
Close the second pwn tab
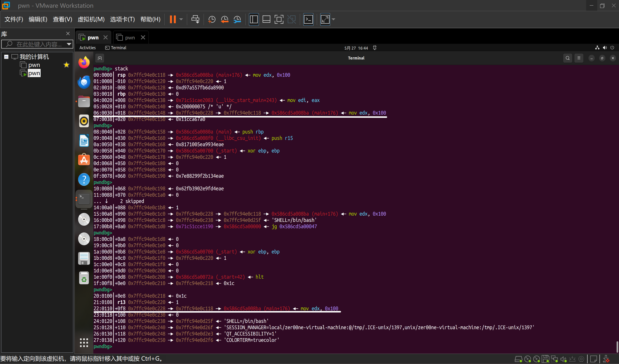tap(143, 37)
